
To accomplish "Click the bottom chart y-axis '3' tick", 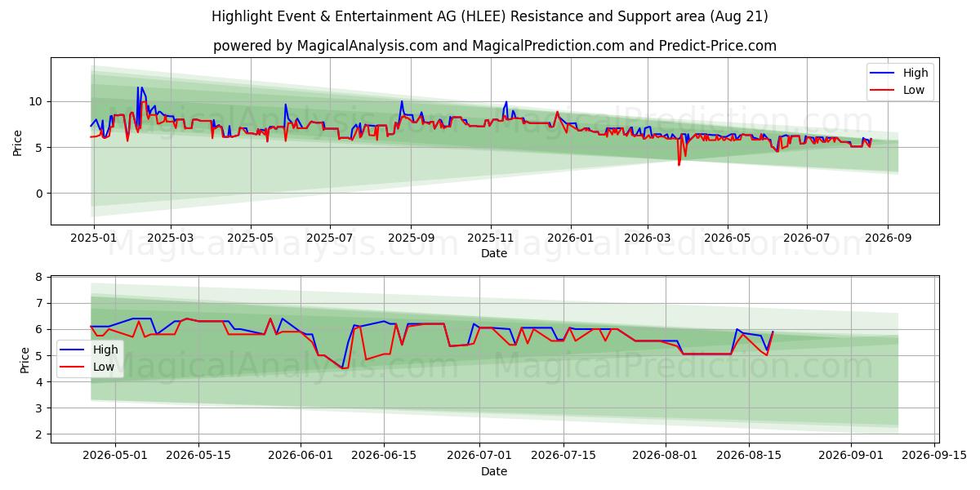I will [41, 408].
